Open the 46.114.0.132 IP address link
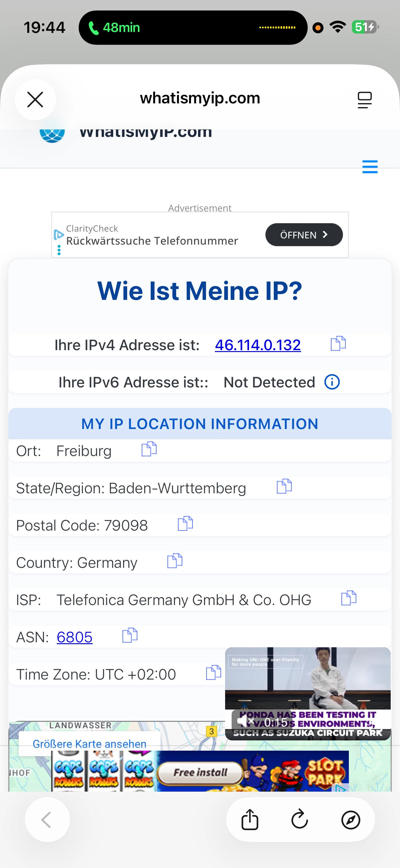 (258, 345)
